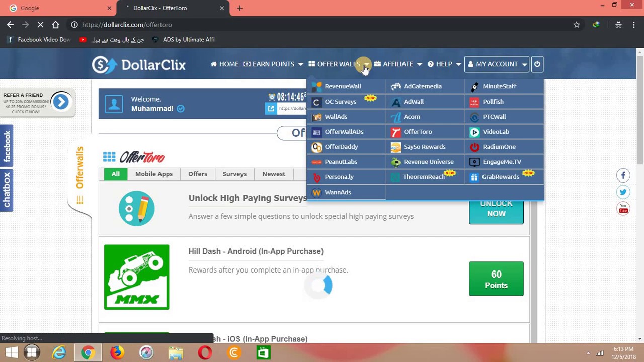Switch to Surveys tab
The image size is (644, 362).
234,174
